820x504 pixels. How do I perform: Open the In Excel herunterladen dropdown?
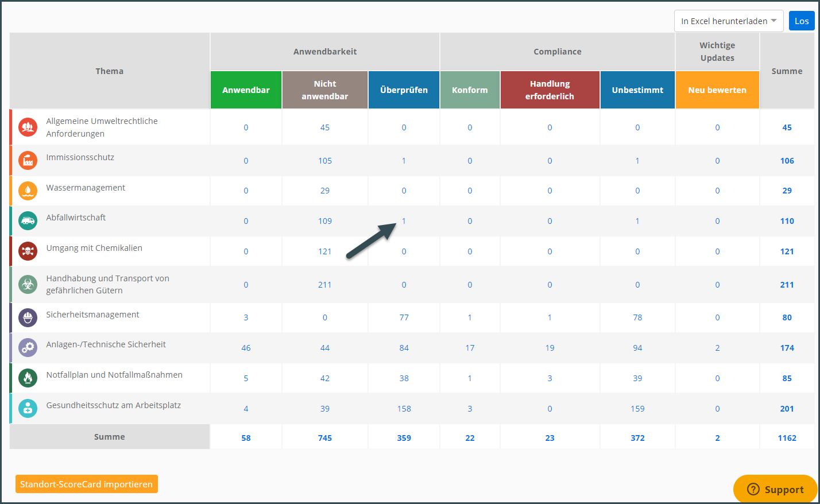click(729, 21)
